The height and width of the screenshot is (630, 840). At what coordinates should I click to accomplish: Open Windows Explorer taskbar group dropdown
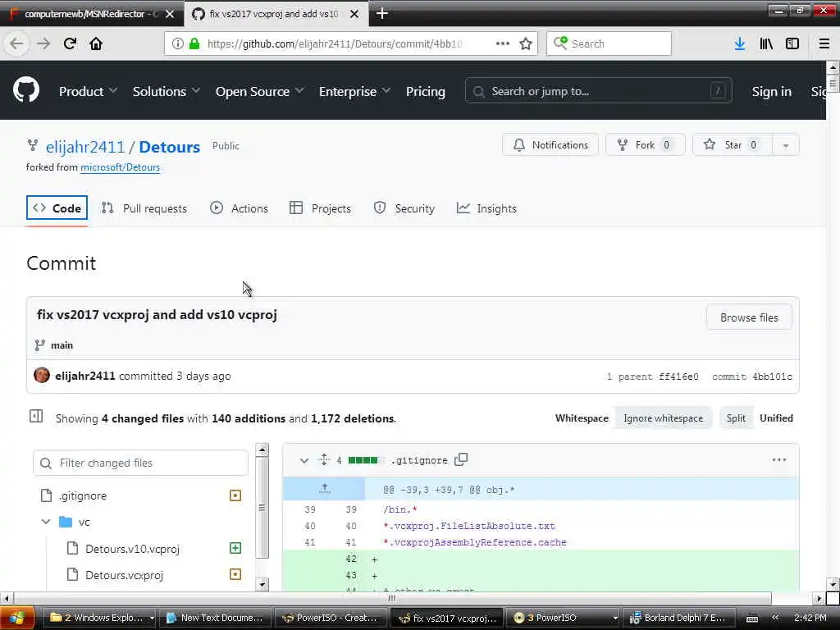[x=152, y=618]
